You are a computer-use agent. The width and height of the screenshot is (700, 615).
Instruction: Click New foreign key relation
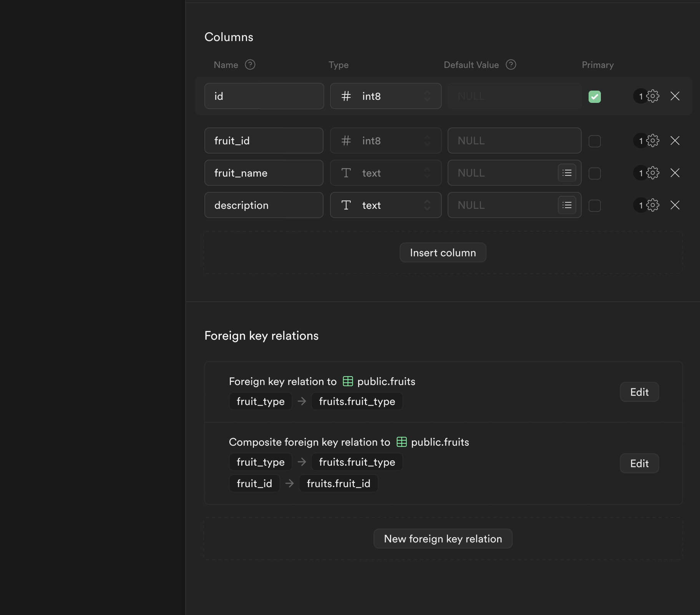[443, 539]
